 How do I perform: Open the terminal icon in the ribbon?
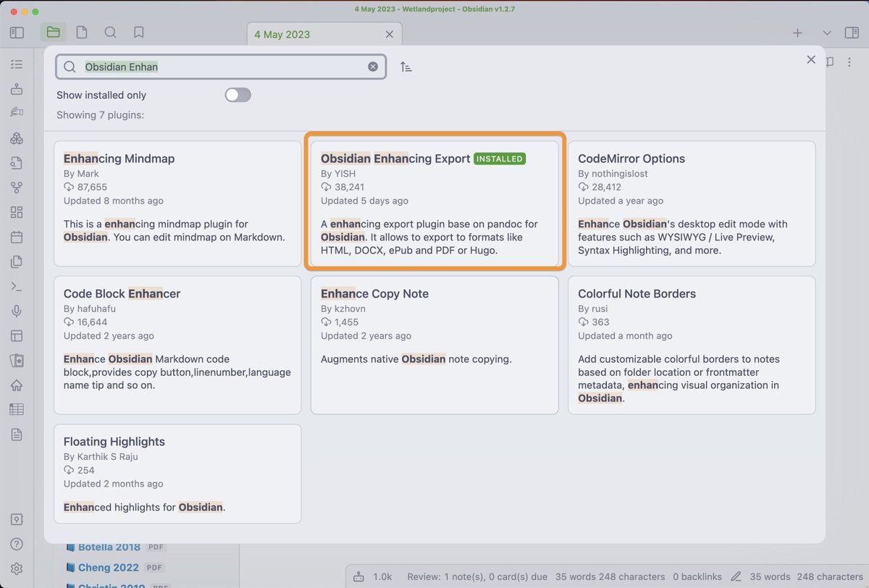click(17, 286)
